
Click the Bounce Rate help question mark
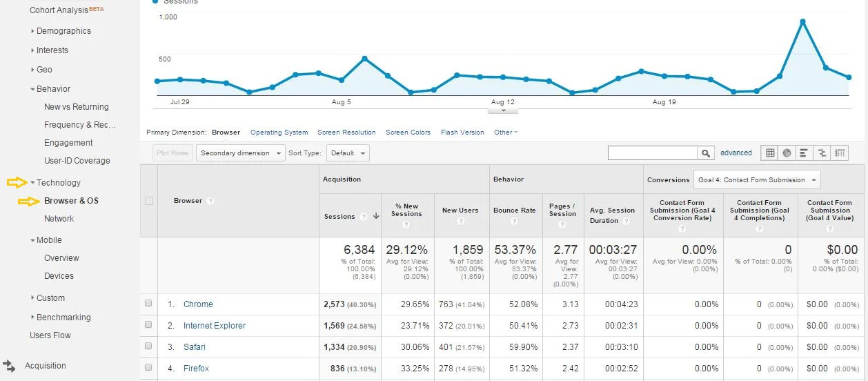click(x=515, y=222)
